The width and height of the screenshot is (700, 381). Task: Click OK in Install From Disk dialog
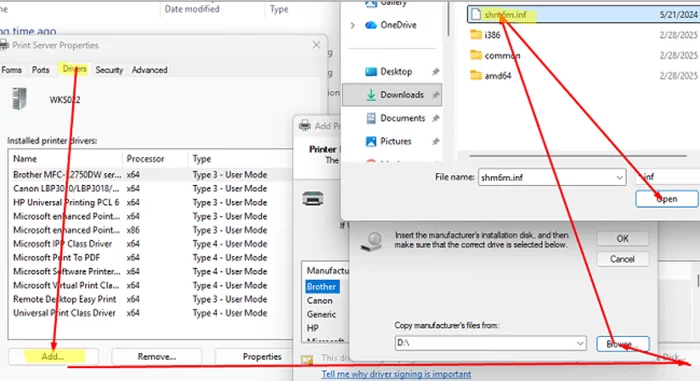[x=622, y=239]
